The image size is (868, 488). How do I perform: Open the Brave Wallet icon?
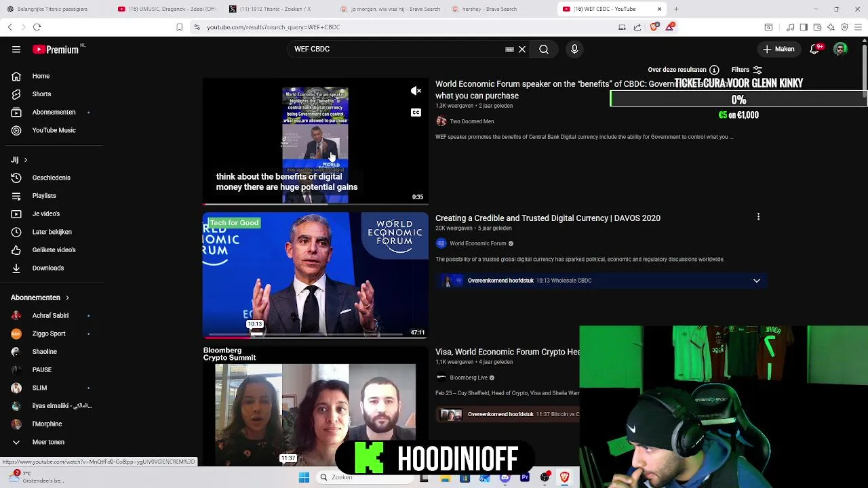click(x=817, y=27)
